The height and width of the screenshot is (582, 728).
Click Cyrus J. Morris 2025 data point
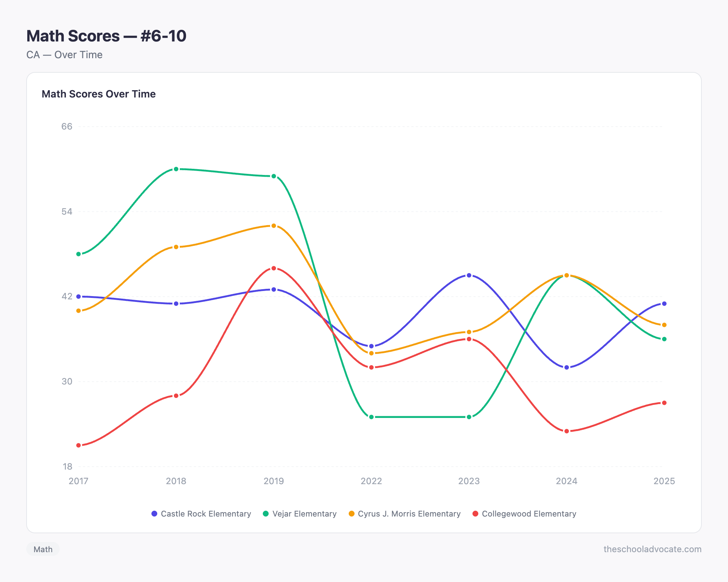coord(664,325)
